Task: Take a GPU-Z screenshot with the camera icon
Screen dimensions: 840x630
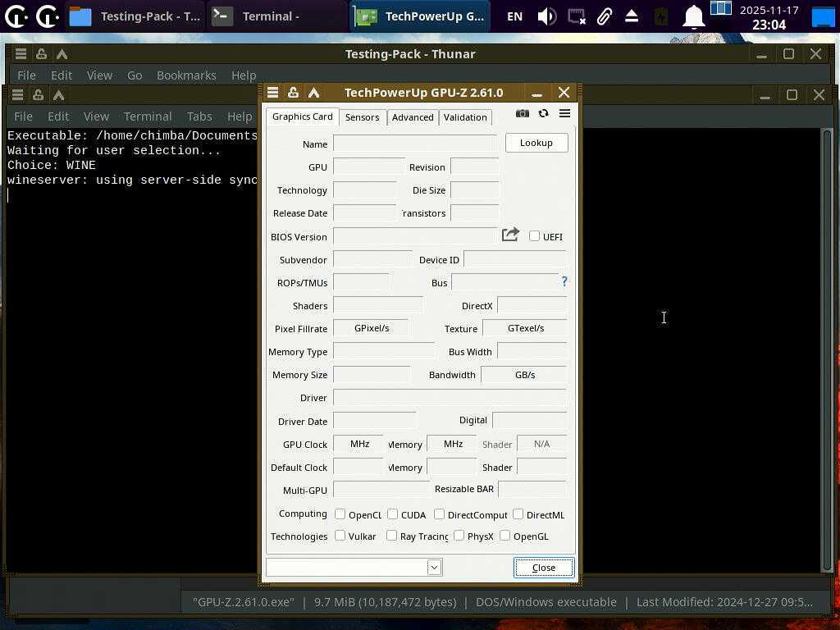Action: pos(522,113)
